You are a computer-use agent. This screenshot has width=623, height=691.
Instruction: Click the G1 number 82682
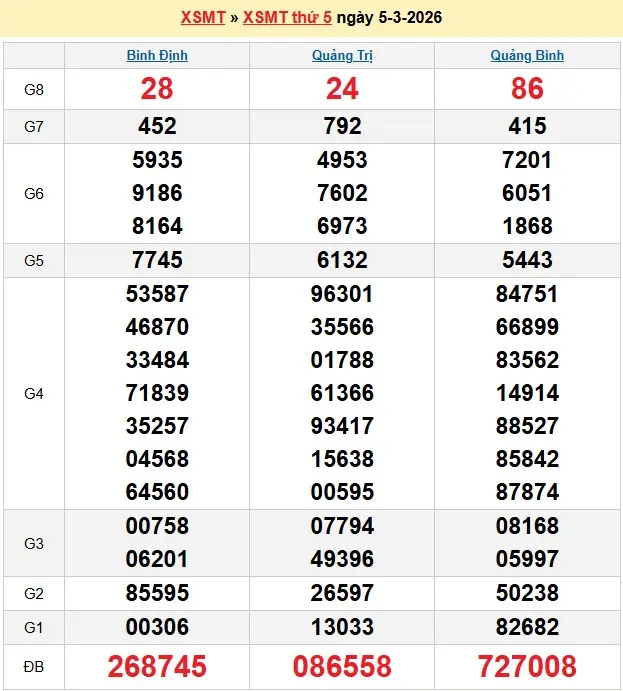coord(527,627)
